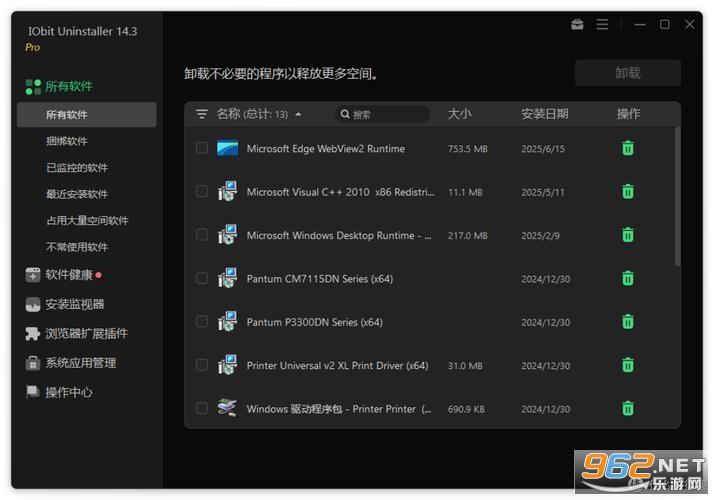Sort by the 安装日期 column header
This screenshot has height=500, width=714.
pos(545,114)
